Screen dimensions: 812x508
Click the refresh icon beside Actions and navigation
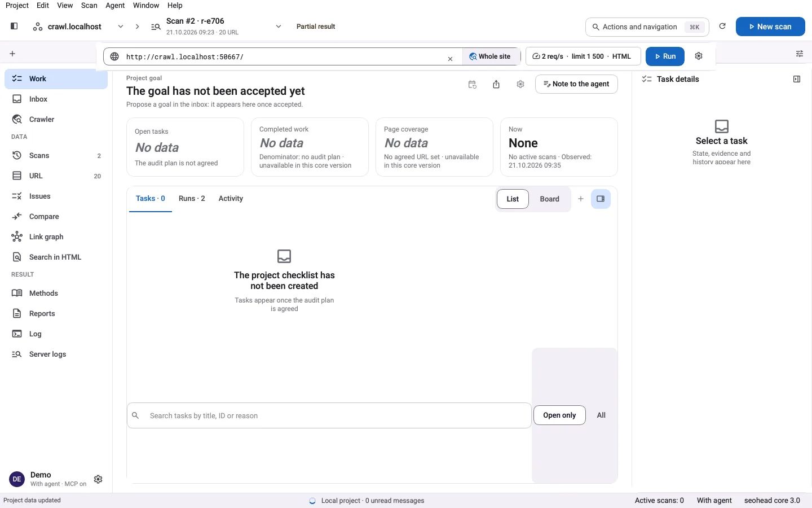(722, 26)
